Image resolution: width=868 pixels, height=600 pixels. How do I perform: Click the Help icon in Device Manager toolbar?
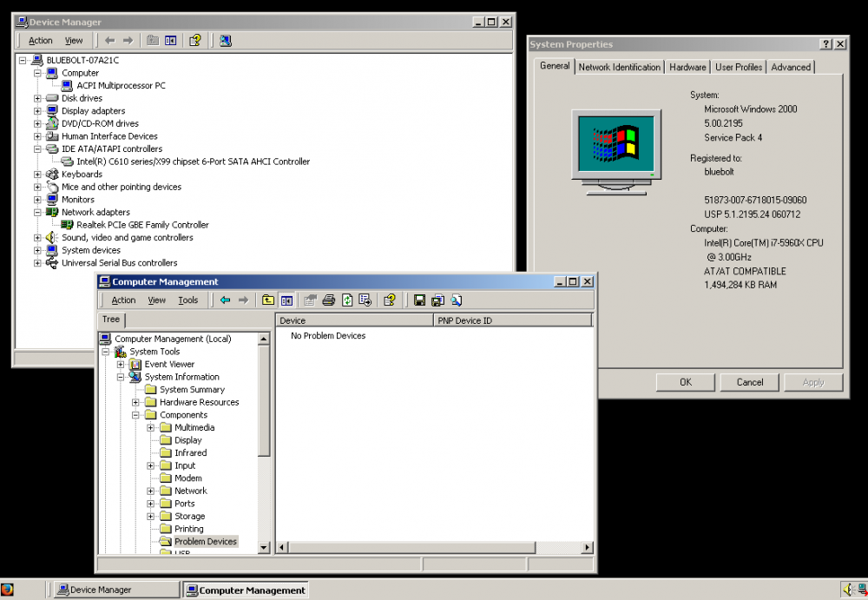point(195,40)
